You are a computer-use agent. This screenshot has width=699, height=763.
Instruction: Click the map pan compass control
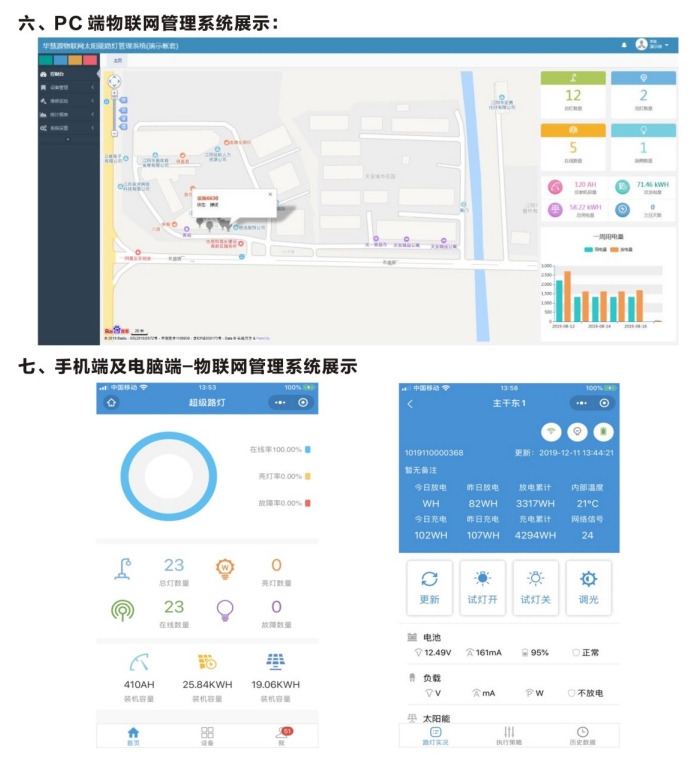(x=114, y=81)
